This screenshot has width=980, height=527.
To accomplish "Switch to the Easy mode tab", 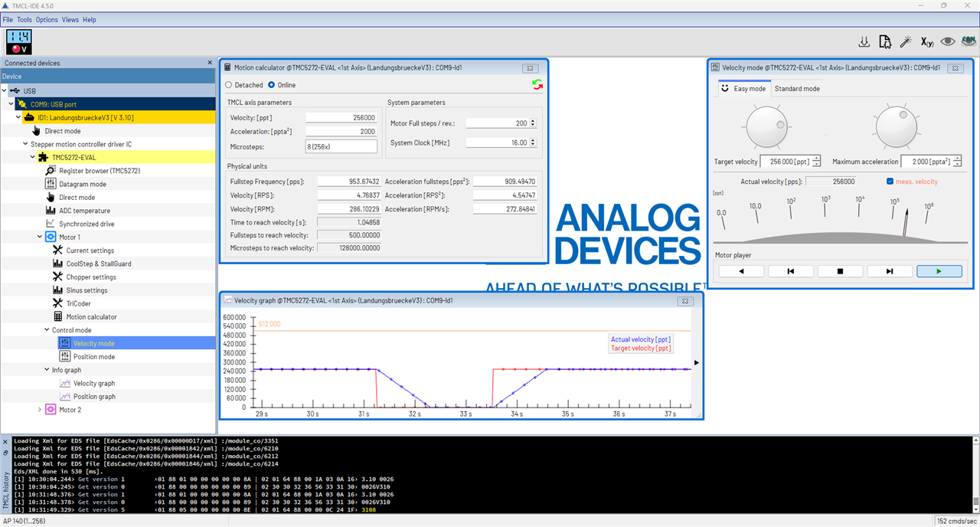I will point(743,89).
